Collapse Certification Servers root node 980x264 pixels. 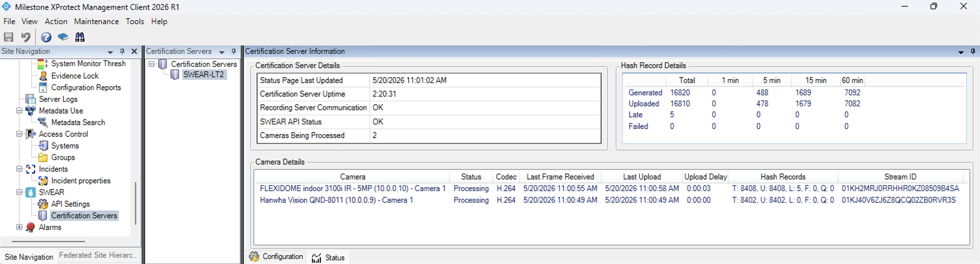tap(151, 64)
